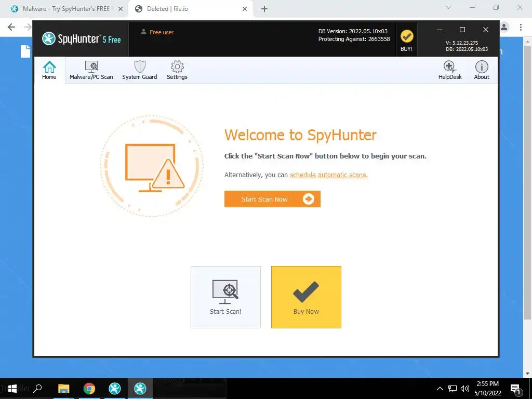Image resolution: width=532 pixels, height=399 pixels.
Task: Show hidden system tray icons
Action: [440, 389]
